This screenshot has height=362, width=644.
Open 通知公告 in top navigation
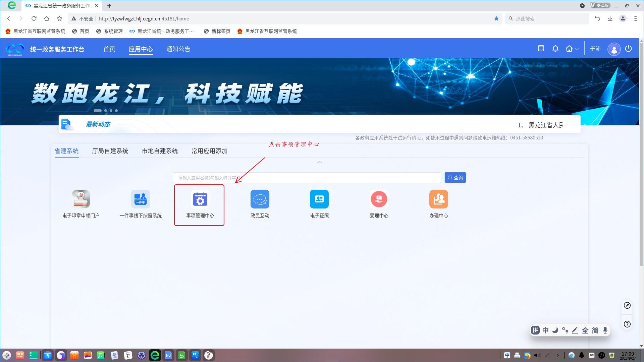click(178, 49)
